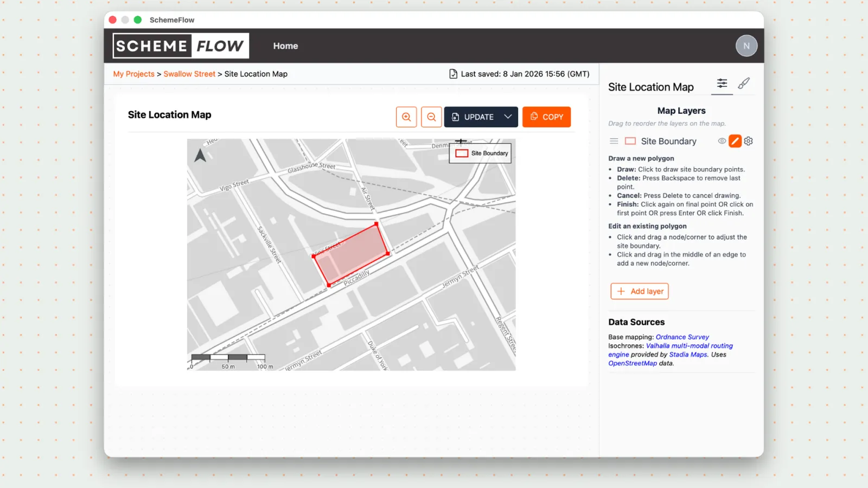The image size is (868, 488).
Task: Click the SchemeFlow logo
Action: point(181,46)
